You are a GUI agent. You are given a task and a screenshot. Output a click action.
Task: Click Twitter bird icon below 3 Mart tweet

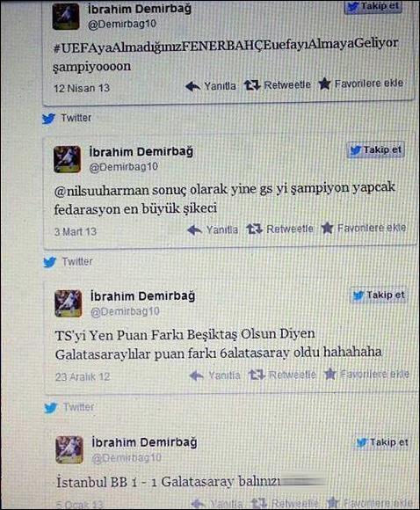click(50, 262)
